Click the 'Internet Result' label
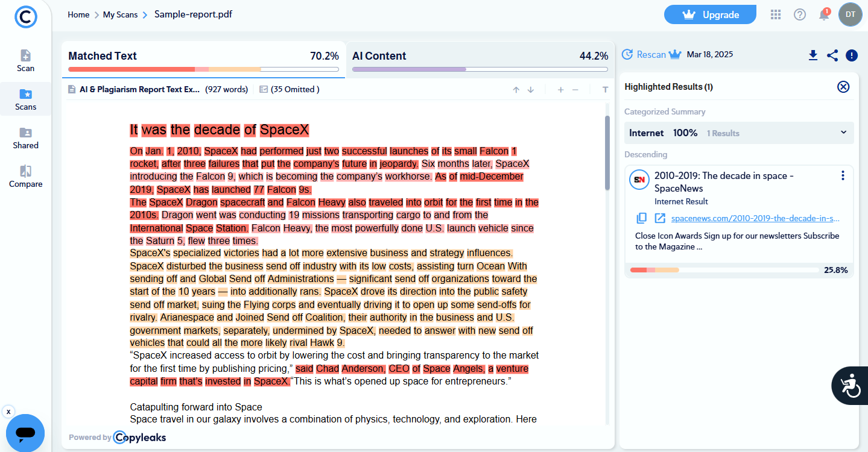 681,201
